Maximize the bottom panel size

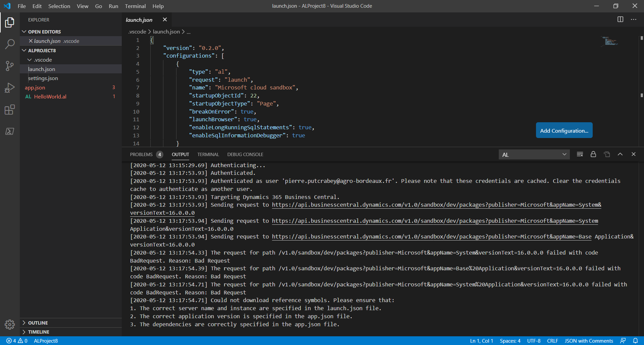(x=620, y=154)
